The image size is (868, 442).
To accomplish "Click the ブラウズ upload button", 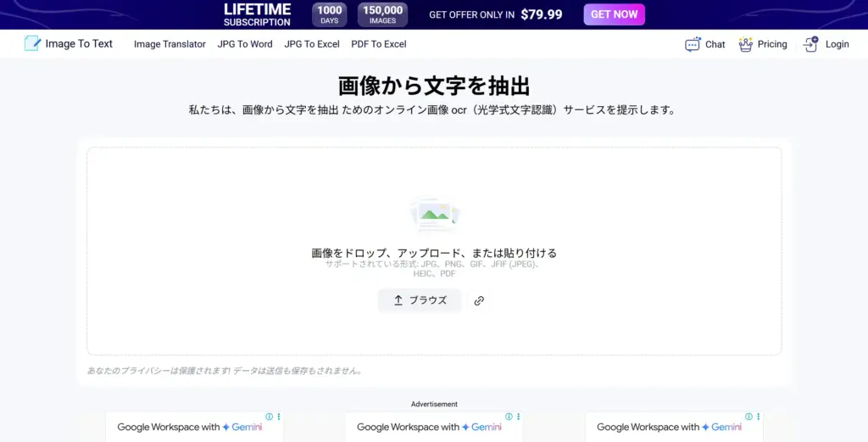I will (420, 300).
